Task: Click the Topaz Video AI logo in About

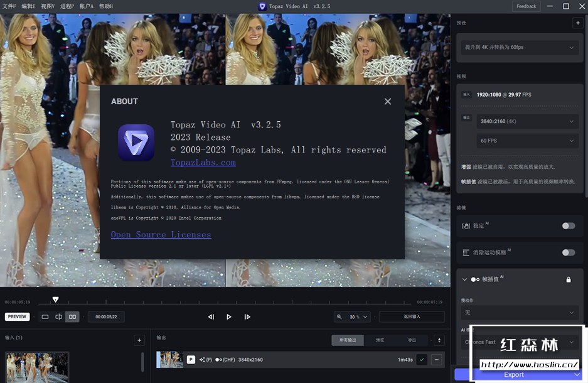Action: (x=136, y=143)
